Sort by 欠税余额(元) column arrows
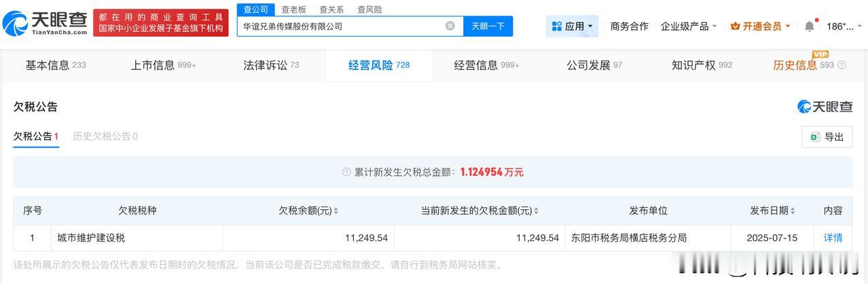 [336, 211]
